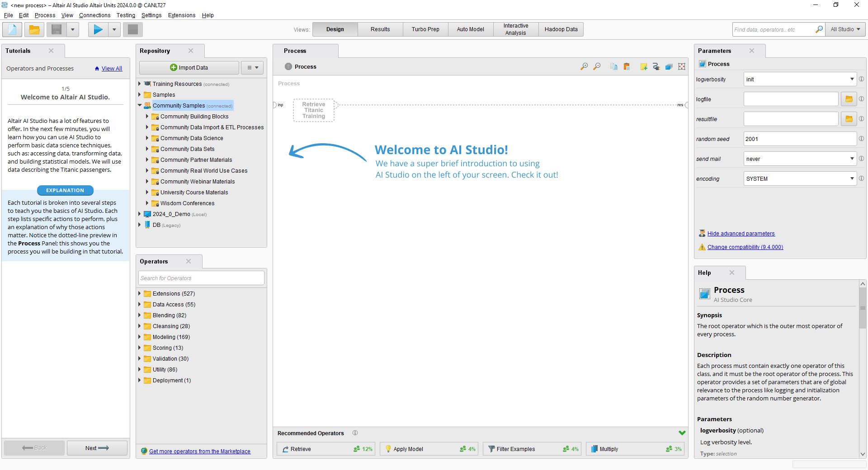Click the Change compatibility (9.4.000) link

tap(745, 247)
